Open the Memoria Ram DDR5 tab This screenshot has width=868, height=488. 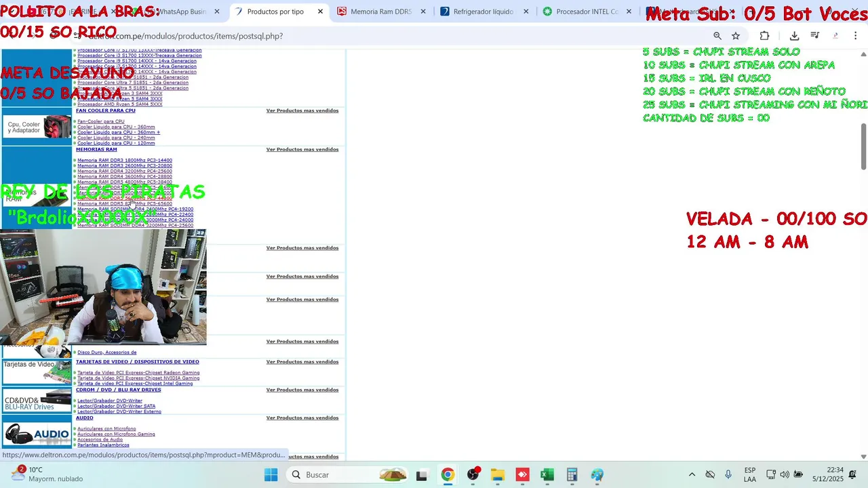tap(380, 12)
